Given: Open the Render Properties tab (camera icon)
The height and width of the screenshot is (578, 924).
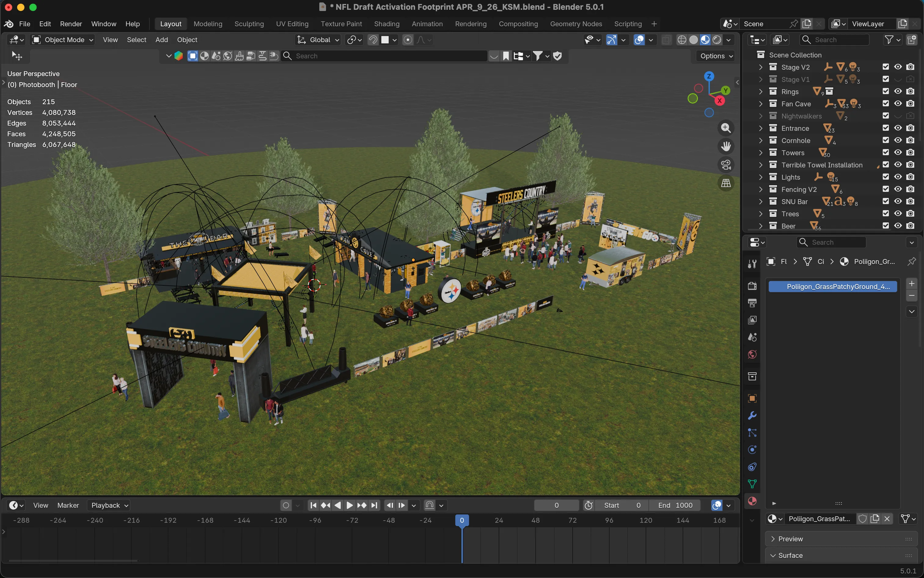Looking at the screenshot, I should (752, 286).
